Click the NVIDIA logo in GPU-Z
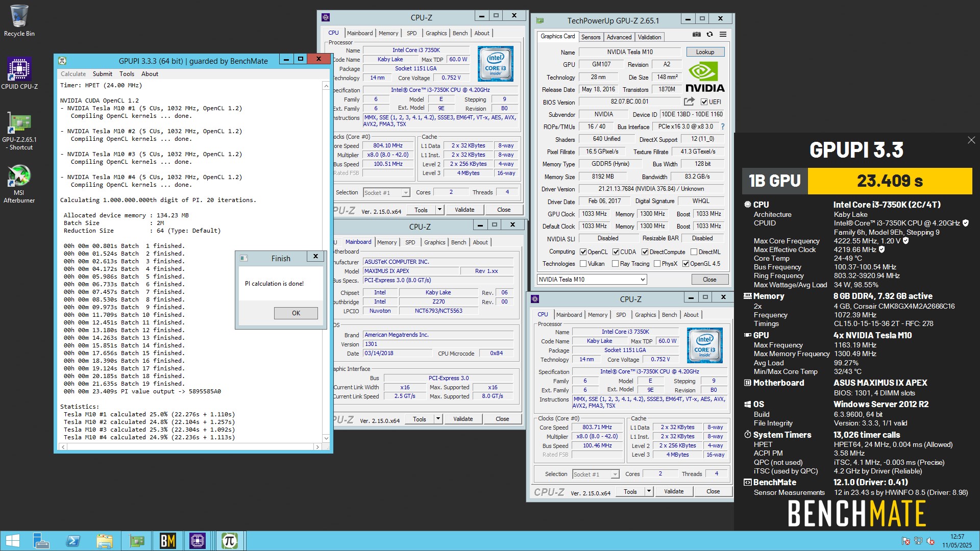 point(704,77)
